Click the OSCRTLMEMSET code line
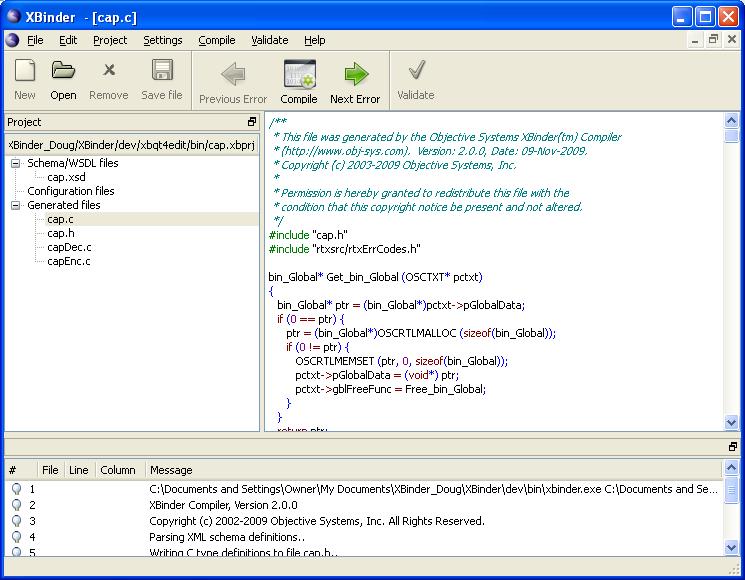The width and height of the screenshot is (745, 580). click(x=401, y=361)
